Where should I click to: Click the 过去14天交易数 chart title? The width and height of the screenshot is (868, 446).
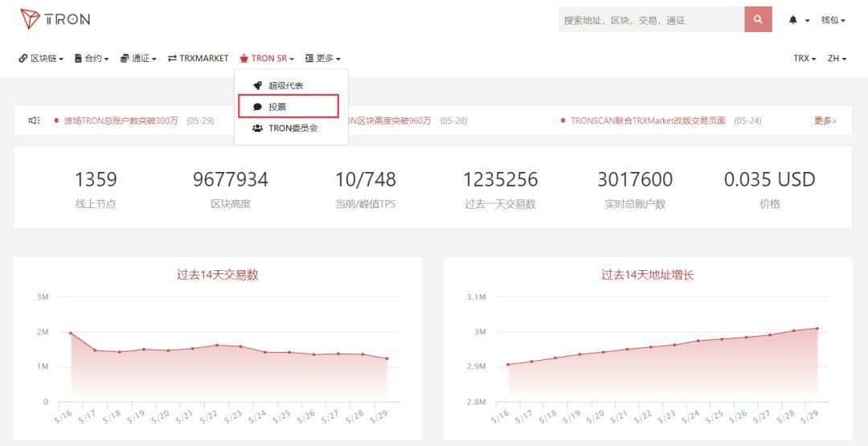[218, 275]
